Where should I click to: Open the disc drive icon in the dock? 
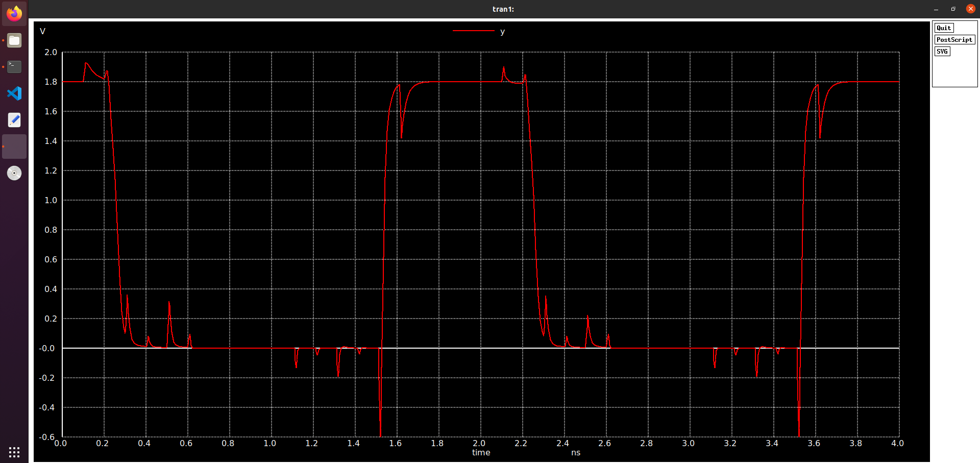[x=14, y=173]
